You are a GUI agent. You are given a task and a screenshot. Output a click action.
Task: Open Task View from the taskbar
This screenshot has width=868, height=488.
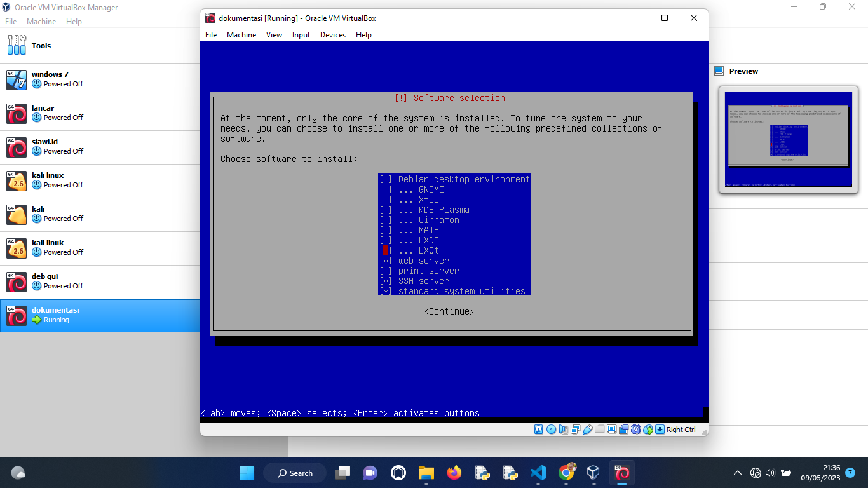pyautogui.click(x=342, y=473)
